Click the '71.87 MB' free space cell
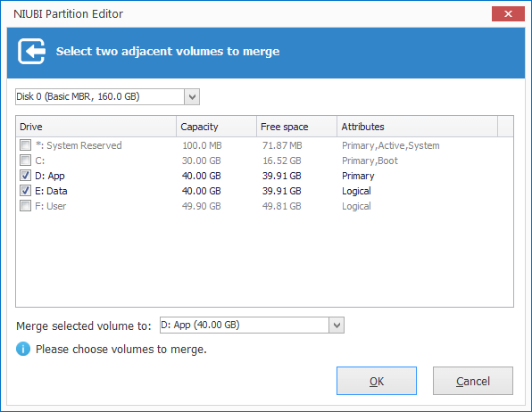The height and width of the screenshot is (412, 532). point(282,145)
